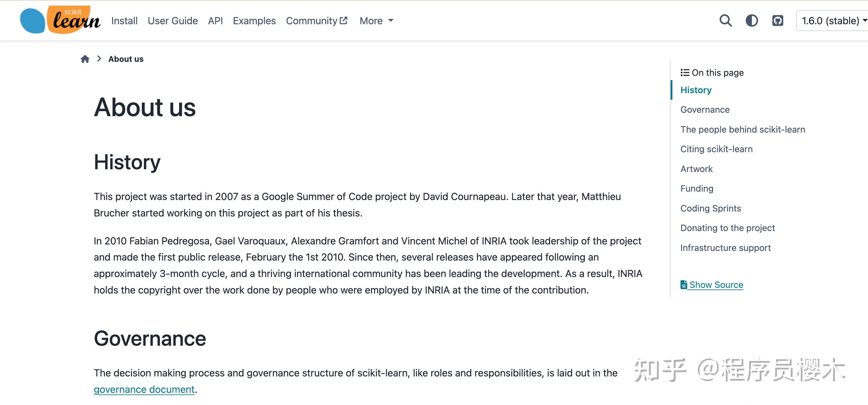This screenshot has height=405, width=868.
Task: Jump to Citing scikit-learn section
Action: point(717,149)
